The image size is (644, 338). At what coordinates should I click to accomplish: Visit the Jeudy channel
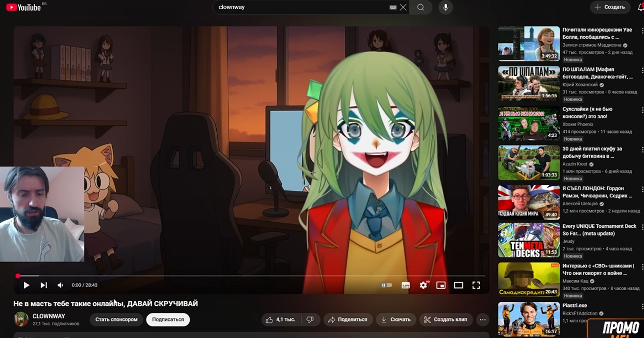tap(569, 242)
